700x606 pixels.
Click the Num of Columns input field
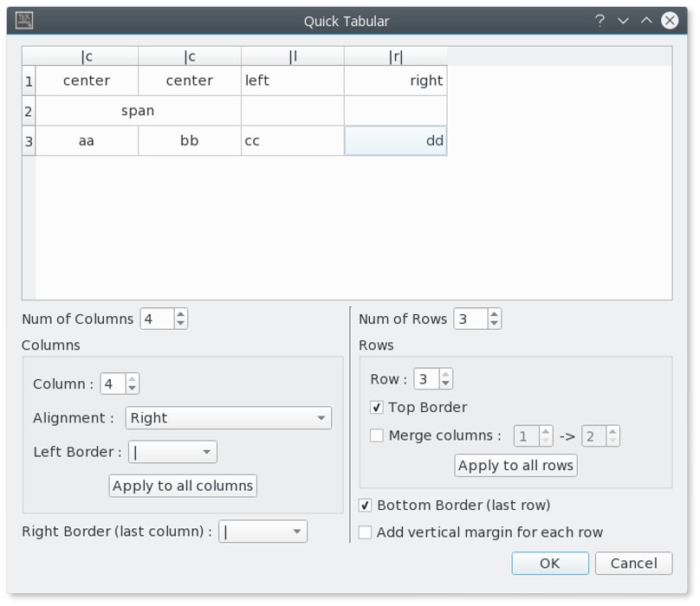[x=156, y=319]
